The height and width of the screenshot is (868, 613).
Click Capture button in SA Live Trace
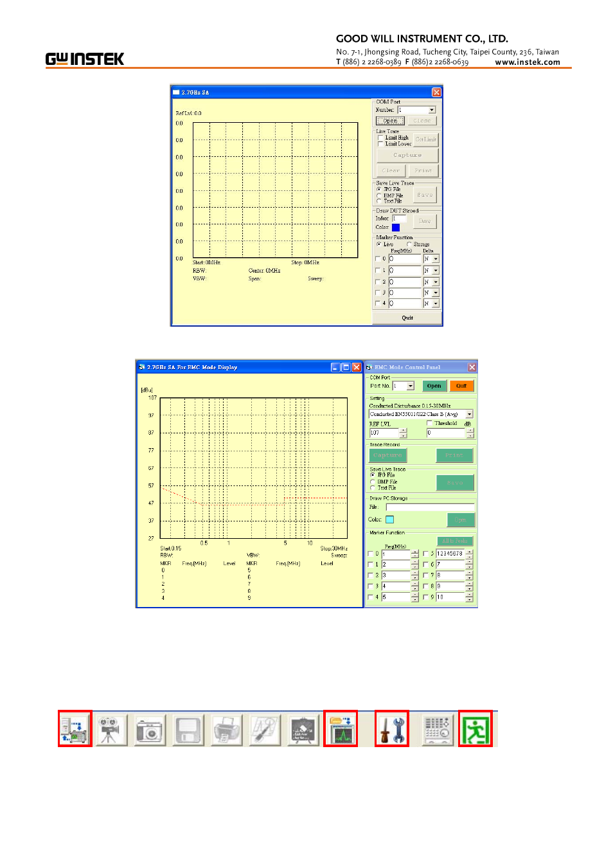coord(407,156)
